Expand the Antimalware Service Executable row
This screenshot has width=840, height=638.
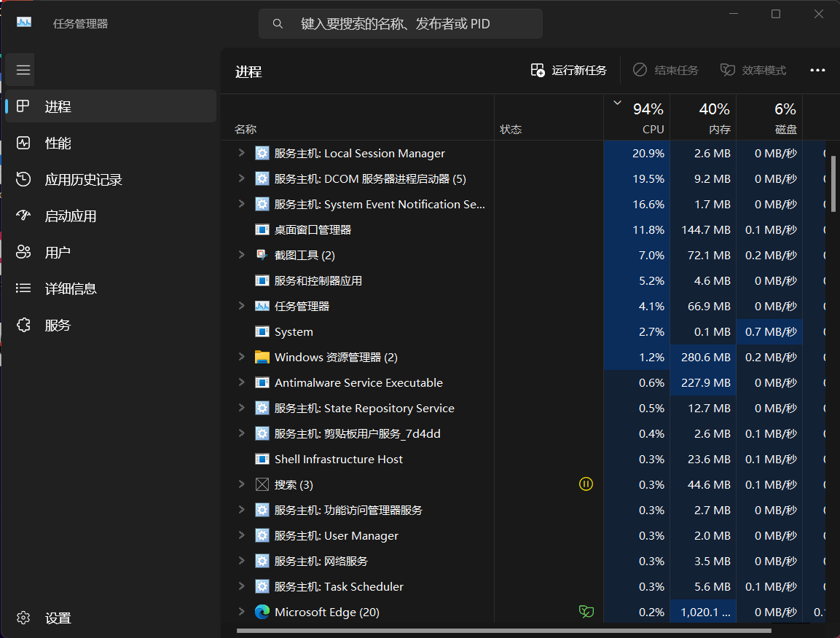(241, 382)
